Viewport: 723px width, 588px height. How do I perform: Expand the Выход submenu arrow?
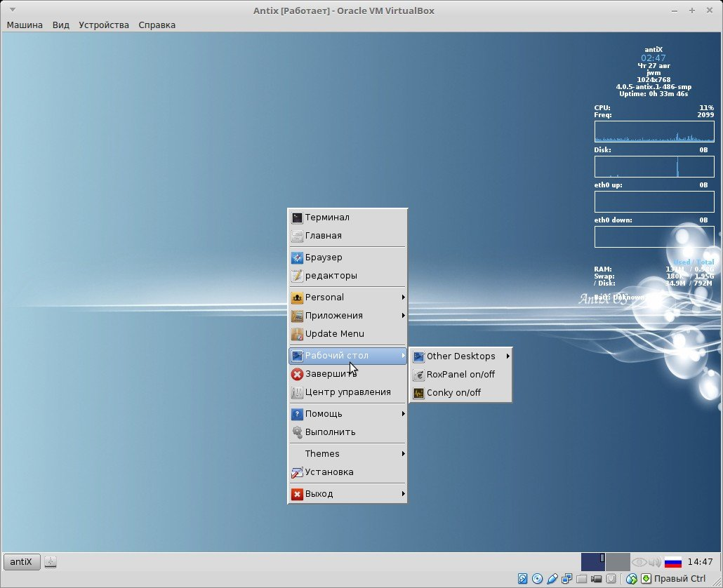[403, 494]
